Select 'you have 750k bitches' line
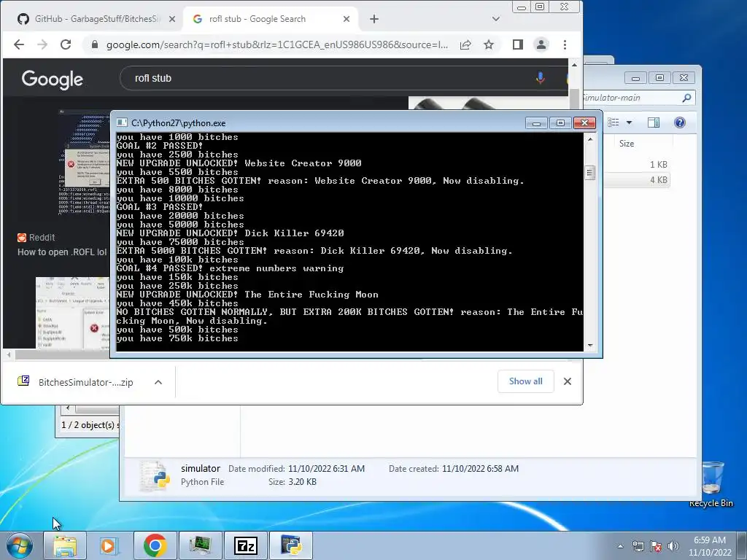 (x=177, y=338)
